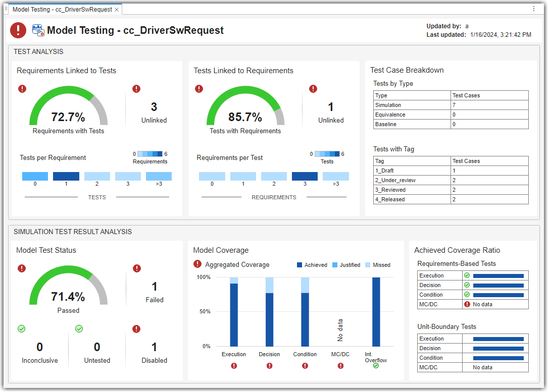The width and height of the screenshot is (548, 392).
Task: Click green check icon below Int. Overflow bar
Action: pos(376,365)
